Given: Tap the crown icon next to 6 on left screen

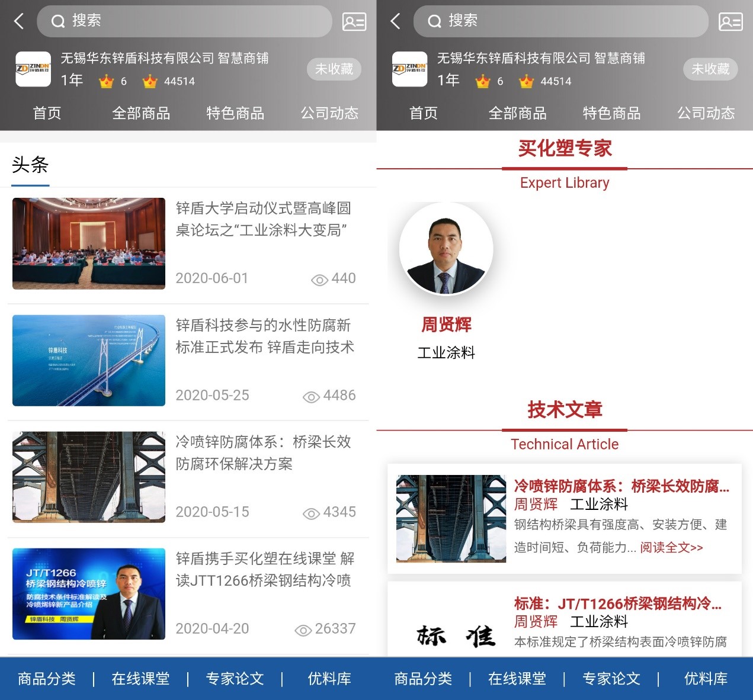Looking at the screenshot, I should [107, 81].
